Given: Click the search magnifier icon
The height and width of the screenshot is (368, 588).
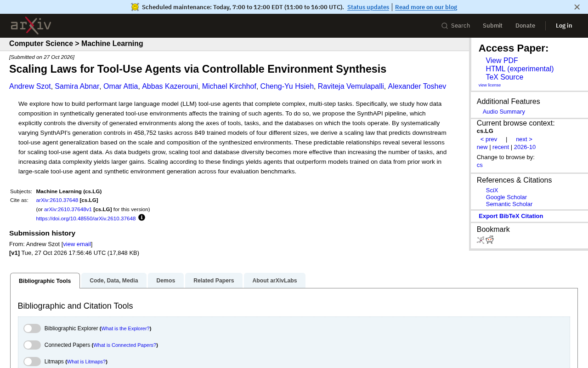Looking at the screenshot, I should 445,26.
